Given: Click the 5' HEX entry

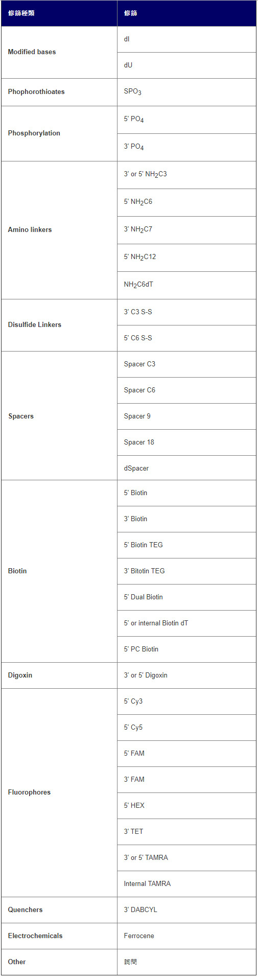Looking at the screenshot, I should (x=186, y=806).
